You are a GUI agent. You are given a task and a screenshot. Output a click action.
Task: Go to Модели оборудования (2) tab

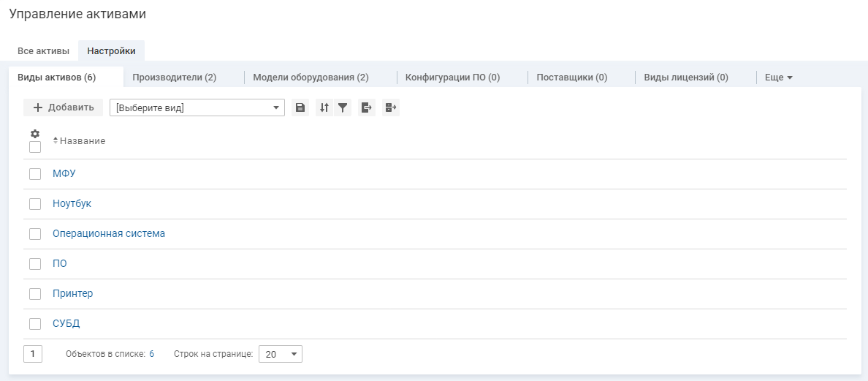[311, 78]
